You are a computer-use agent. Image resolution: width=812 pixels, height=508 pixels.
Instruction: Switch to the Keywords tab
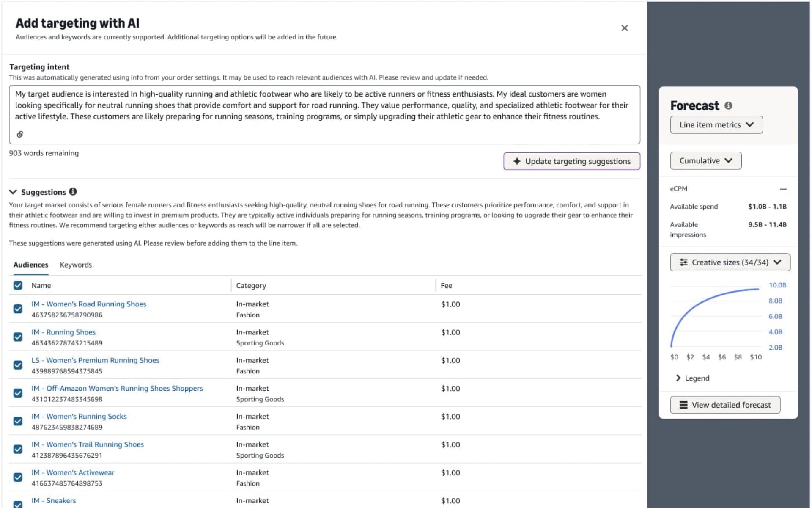click(x=76, y=265)
